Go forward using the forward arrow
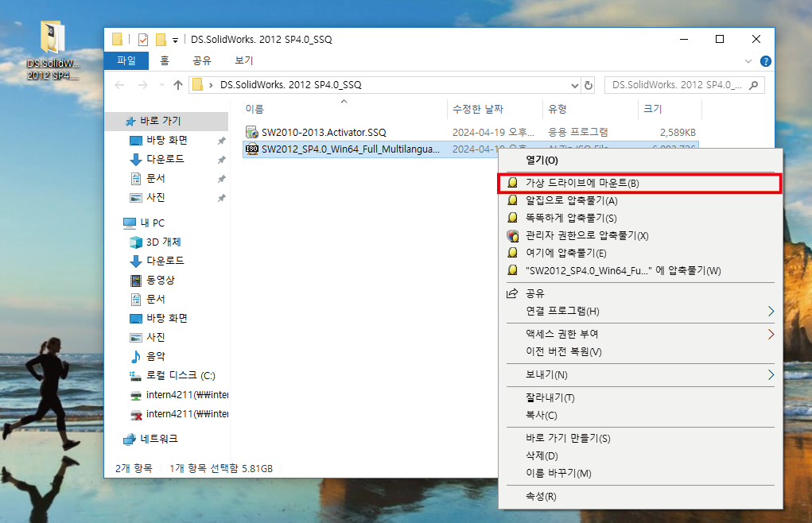 (142, 85)
